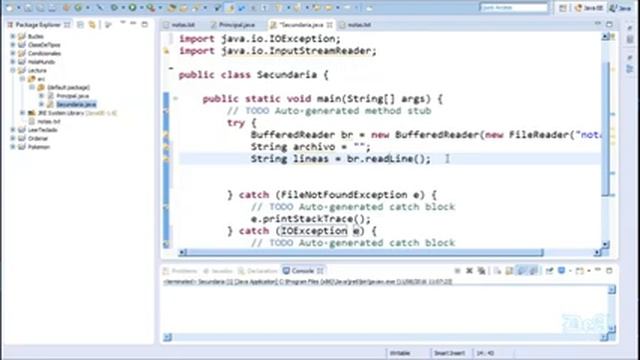Run the program with green Run button

tap(132, 7)
